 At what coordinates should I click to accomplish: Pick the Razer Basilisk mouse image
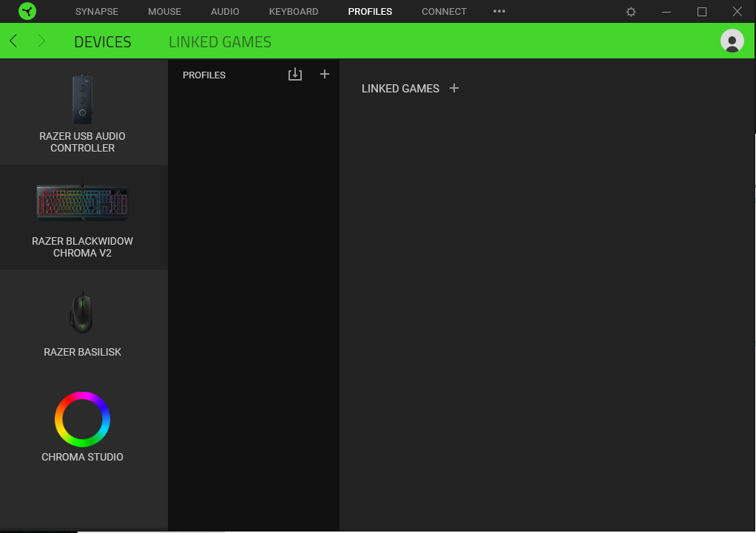(x=82, y=312)
